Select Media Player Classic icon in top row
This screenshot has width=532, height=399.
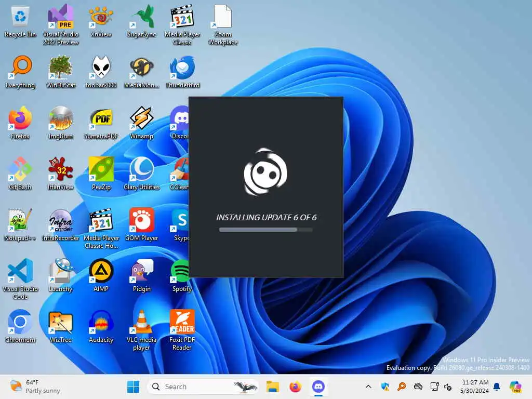click(182, 25)
